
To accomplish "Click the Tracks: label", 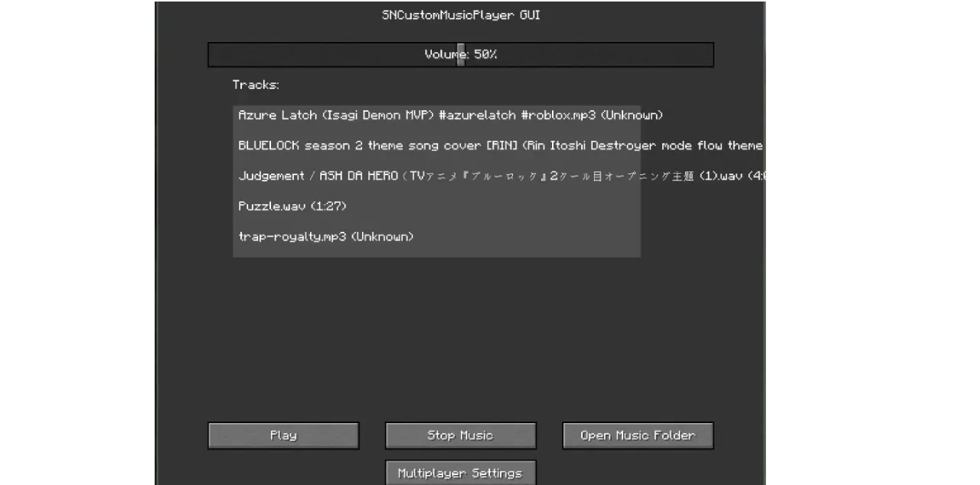I will coord(256,85).
